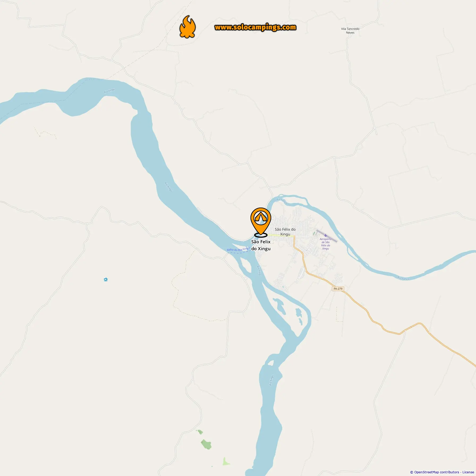Click the orange tent map pin
The height and width of the screenshot is (476, 476).
tap(261, 222)
